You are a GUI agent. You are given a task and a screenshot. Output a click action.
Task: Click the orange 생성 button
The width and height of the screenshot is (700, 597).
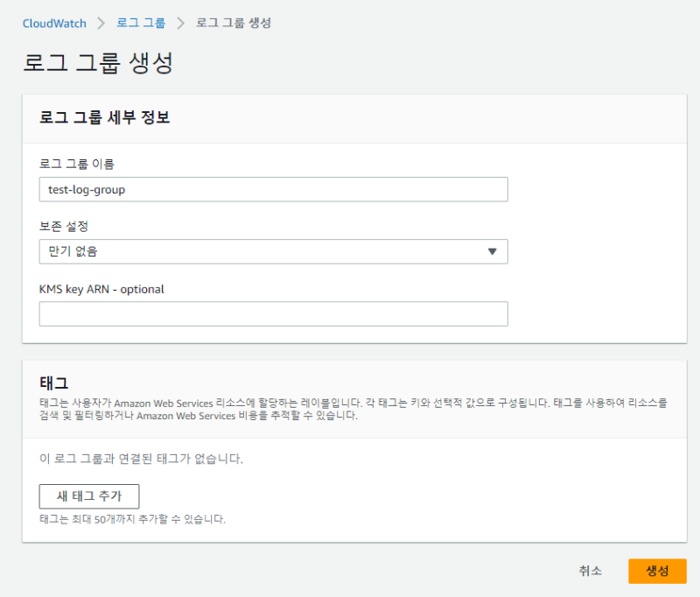(x=657, y=571)
